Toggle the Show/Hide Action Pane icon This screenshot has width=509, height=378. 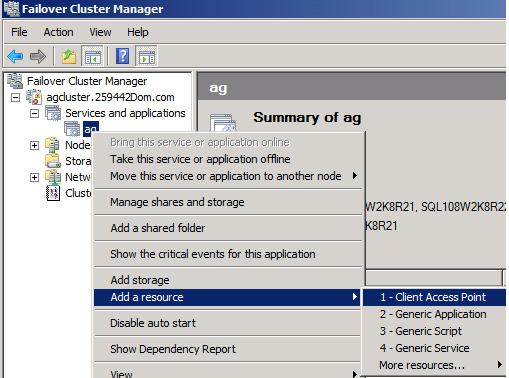click(x=146, y=56)
